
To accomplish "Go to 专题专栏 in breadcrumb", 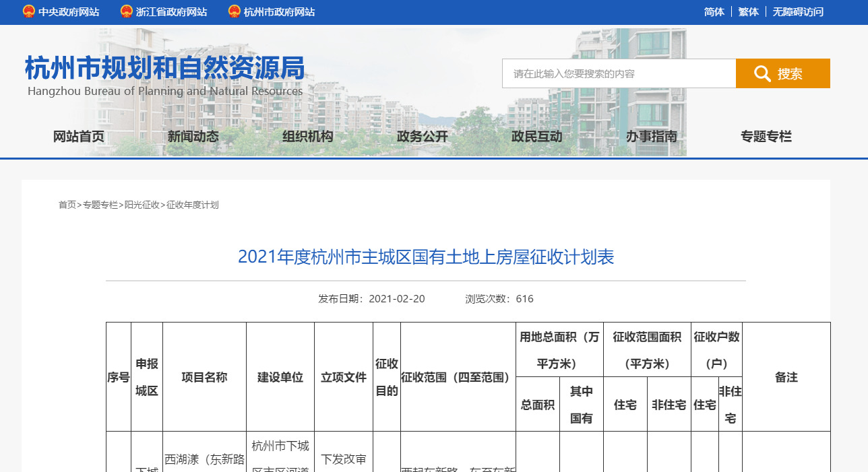I will [x=100, y=205].
